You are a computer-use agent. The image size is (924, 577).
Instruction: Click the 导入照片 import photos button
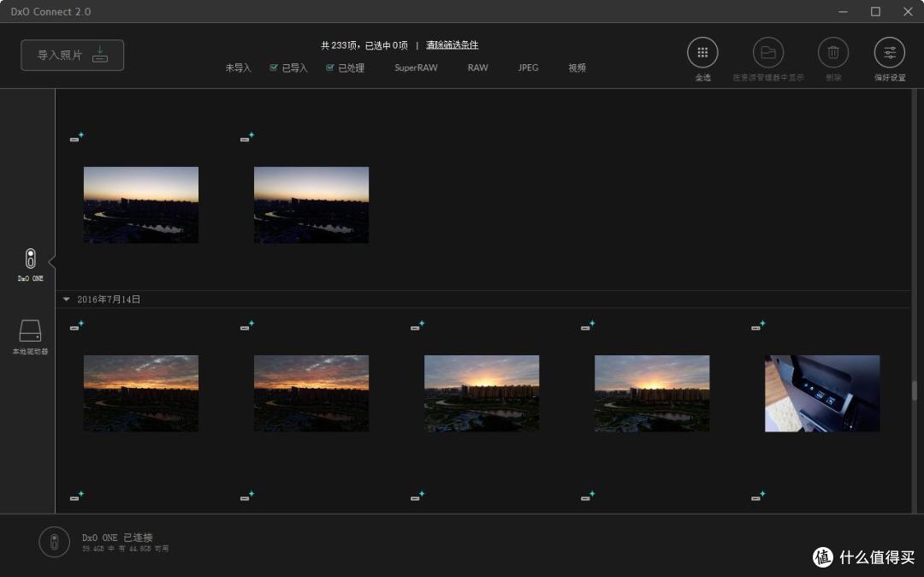click(x=73, y=56)
